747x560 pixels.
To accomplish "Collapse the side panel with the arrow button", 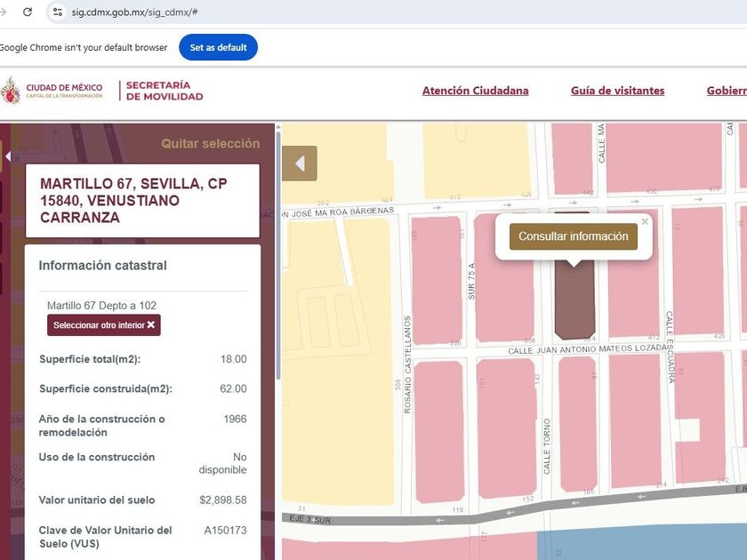I will pos(300,164).
